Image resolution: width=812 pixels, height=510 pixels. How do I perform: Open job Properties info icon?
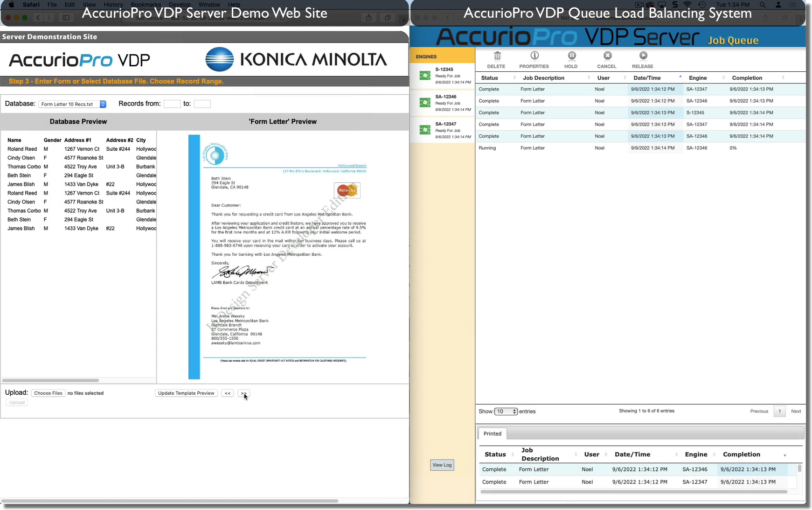534,56
